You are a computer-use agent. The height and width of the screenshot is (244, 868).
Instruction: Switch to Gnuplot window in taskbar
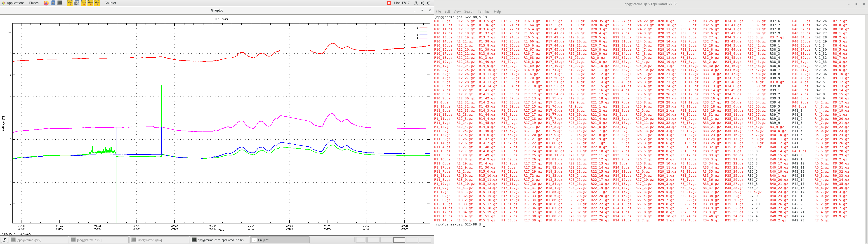tap(280, 240)
